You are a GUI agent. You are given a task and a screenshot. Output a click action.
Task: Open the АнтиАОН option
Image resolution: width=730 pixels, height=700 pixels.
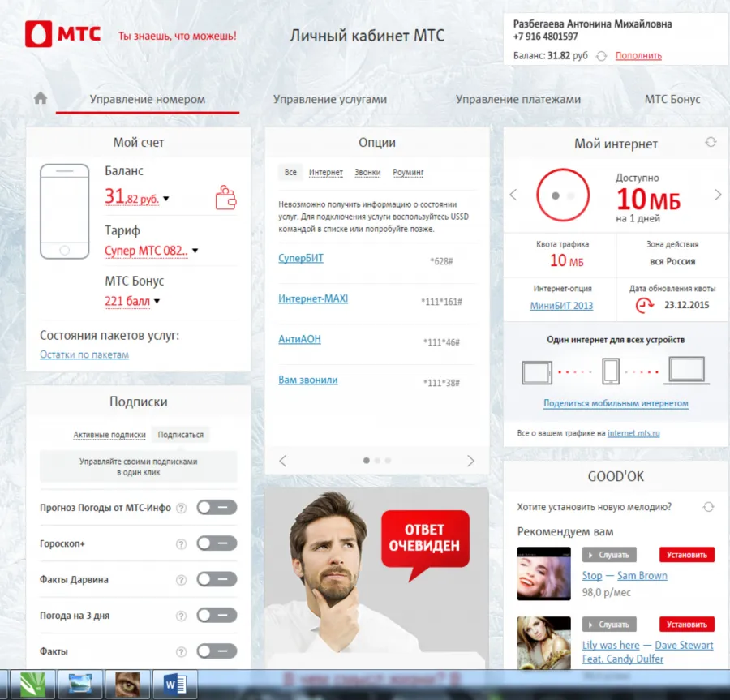click(x=299, y=339)
